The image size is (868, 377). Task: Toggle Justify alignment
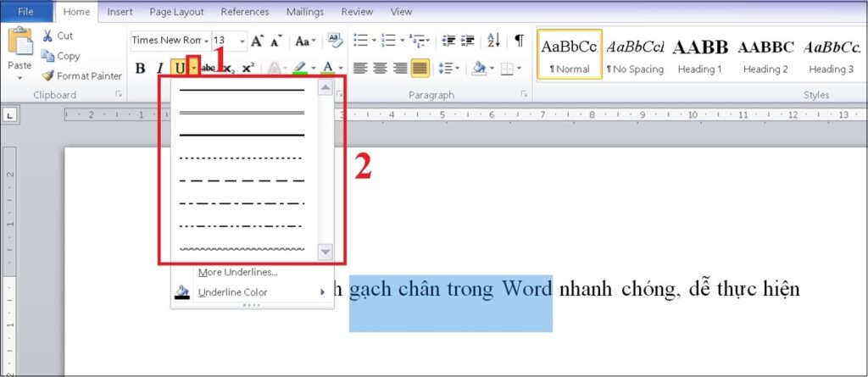[x=420, y=69]
